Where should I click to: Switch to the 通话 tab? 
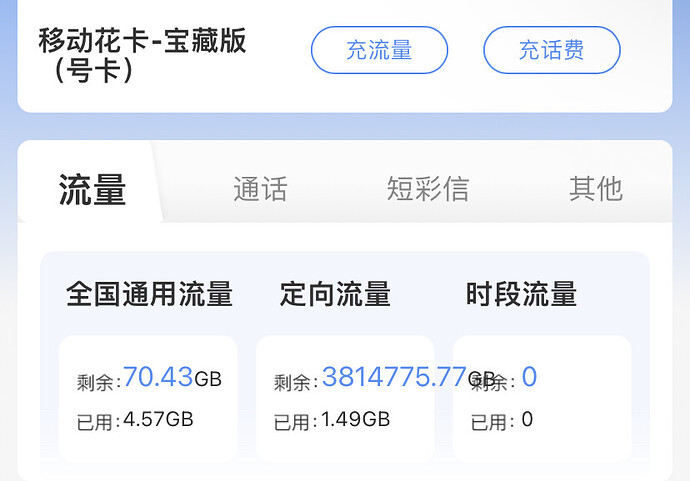point(260,189)
